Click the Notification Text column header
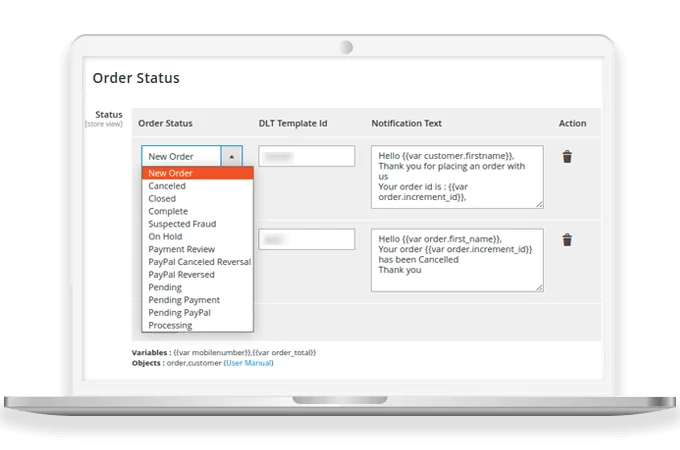680x450 pixels. point(406,123)
